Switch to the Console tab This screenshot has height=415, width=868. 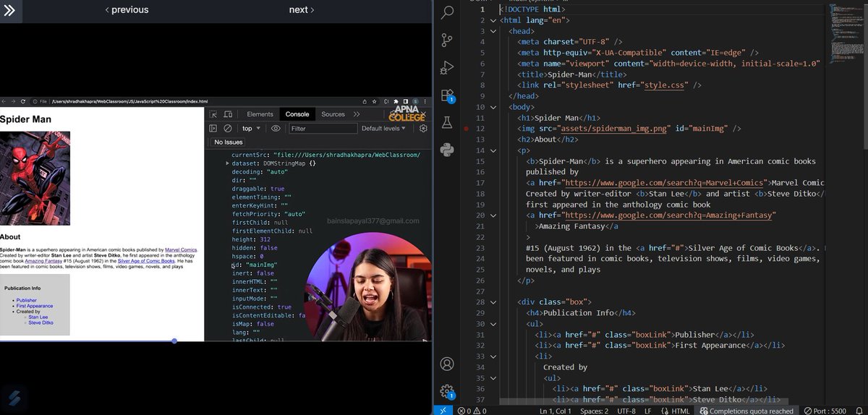tap(297, 114)
